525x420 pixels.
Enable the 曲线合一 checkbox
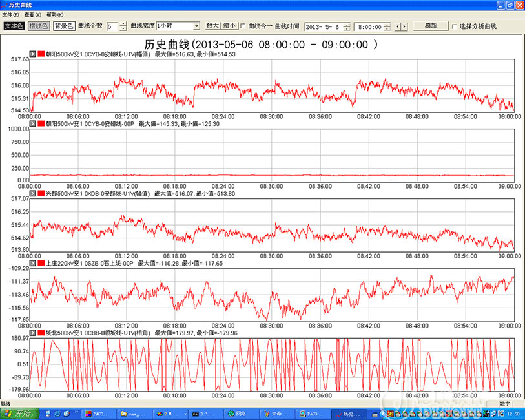pyautogui.click(x=243, y=26)
